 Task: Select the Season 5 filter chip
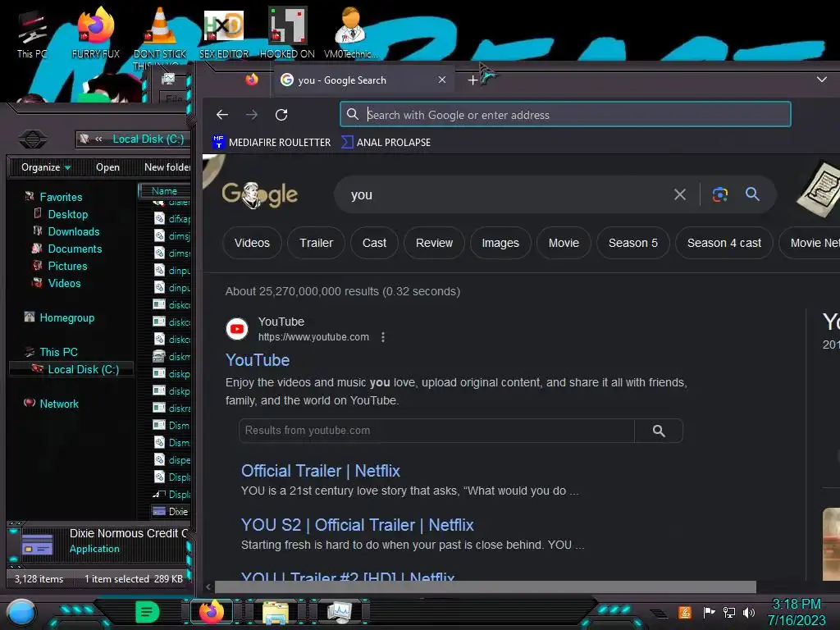[632, 243]
